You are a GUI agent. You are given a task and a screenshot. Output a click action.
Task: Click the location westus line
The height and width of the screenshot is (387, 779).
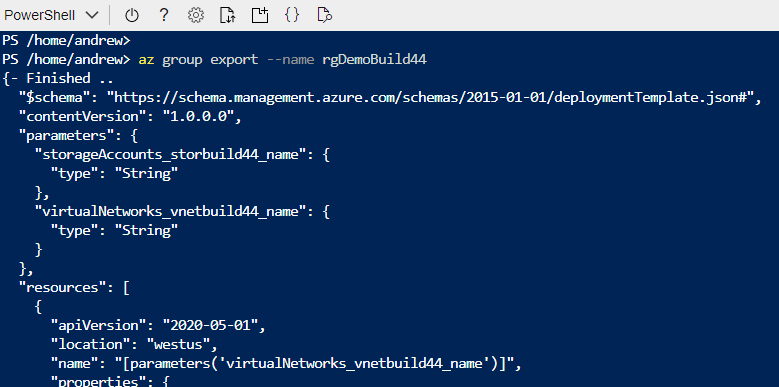tap(134, 345)
